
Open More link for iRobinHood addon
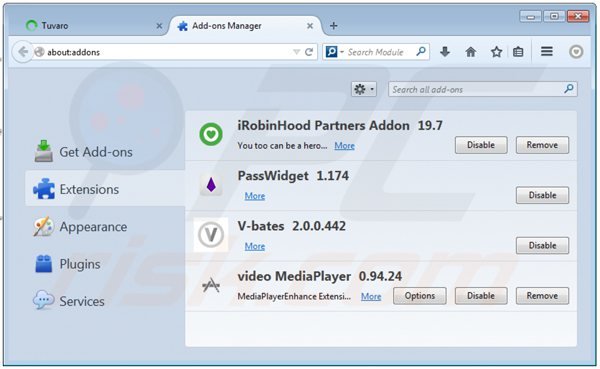point(344,146)
